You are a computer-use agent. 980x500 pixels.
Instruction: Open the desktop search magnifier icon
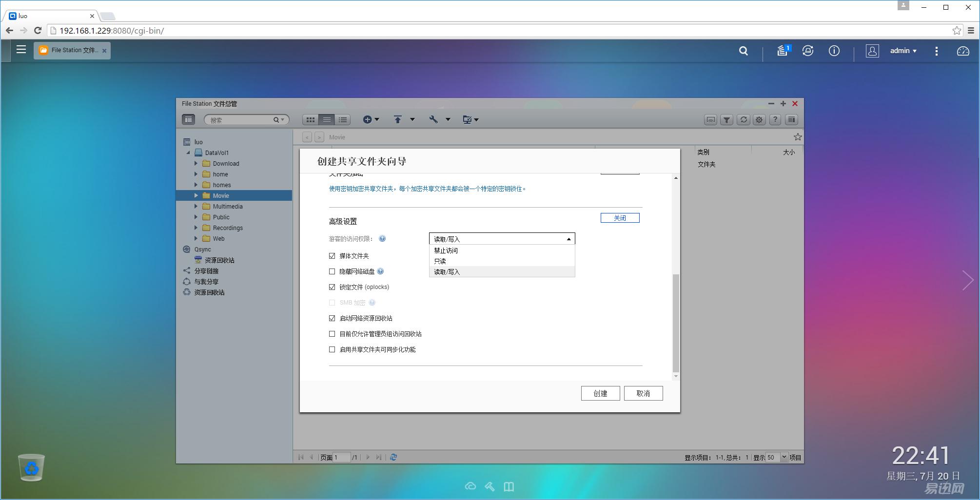coord(743,51)
